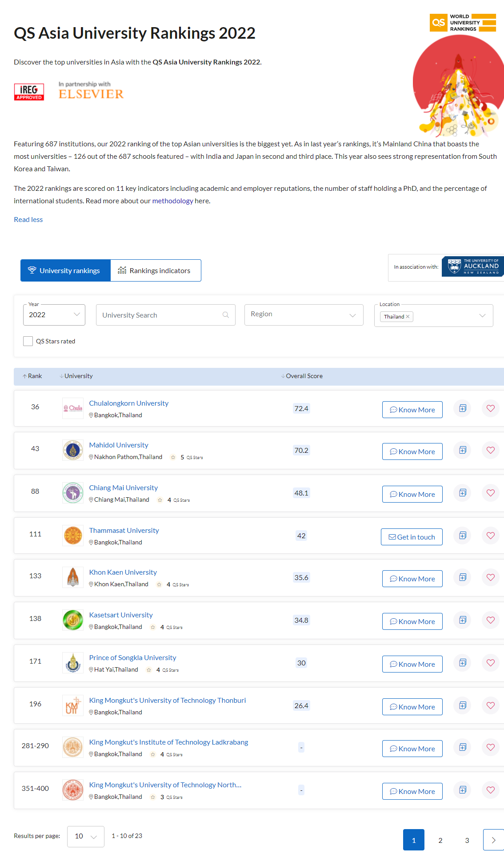Click the search magnifier icon

click(226, 315)
